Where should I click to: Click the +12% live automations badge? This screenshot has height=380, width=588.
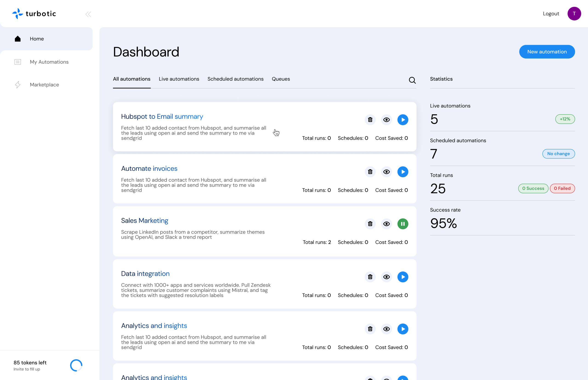pyautogui.click(x=565, y=119)
